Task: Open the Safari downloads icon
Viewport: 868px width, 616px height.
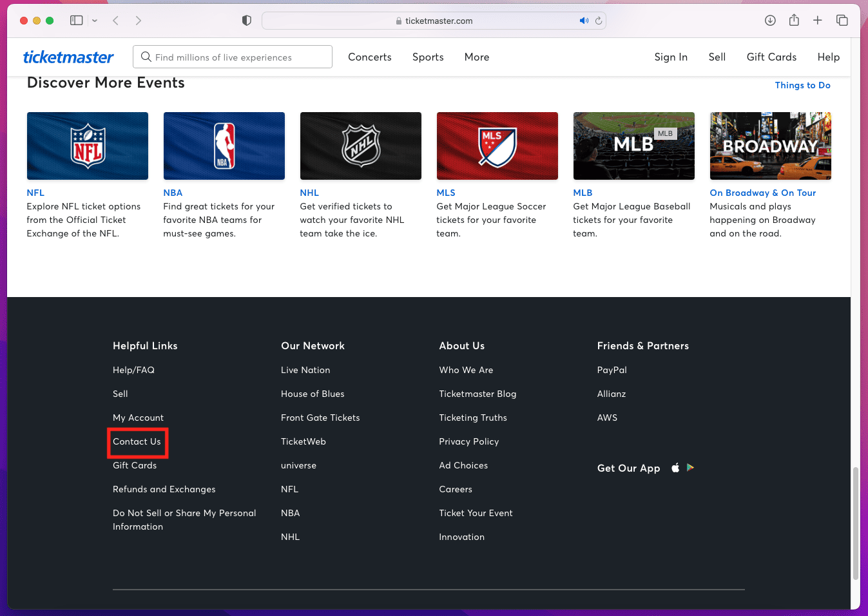Action: (770, 21)
